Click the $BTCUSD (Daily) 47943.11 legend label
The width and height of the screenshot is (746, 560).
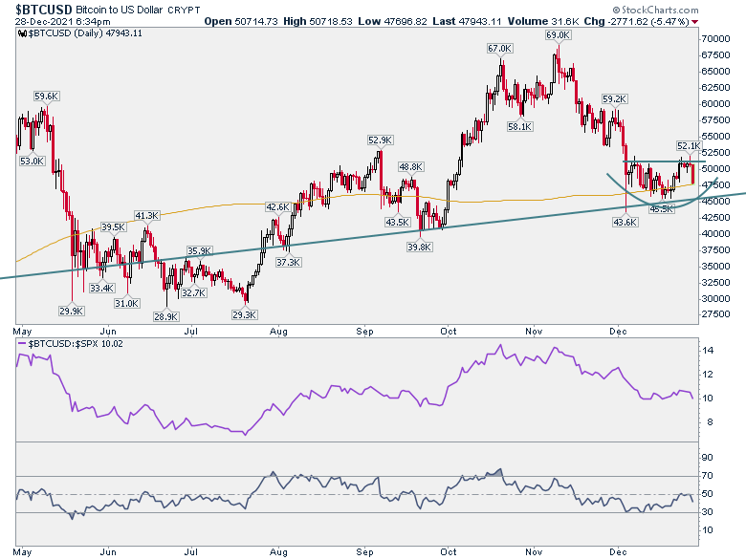(x=85, y=33)
